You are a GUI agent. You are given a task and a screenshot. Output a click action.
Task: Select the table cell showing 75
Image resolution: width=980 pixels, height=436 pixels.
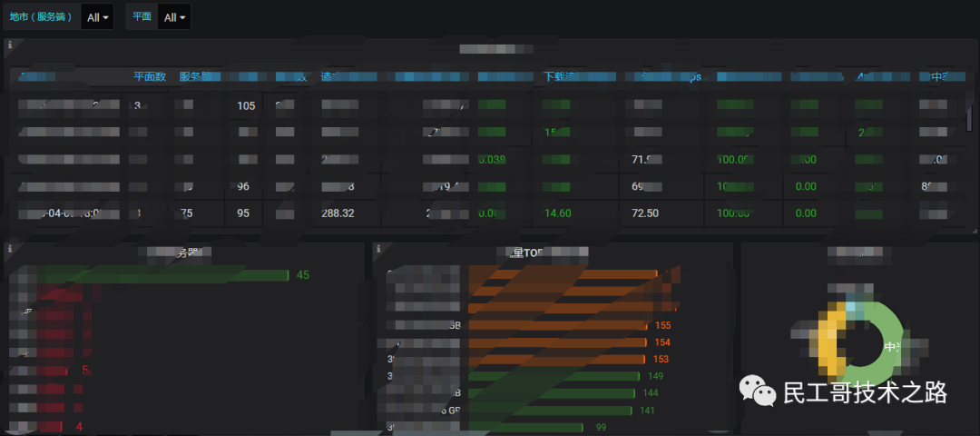186,213
